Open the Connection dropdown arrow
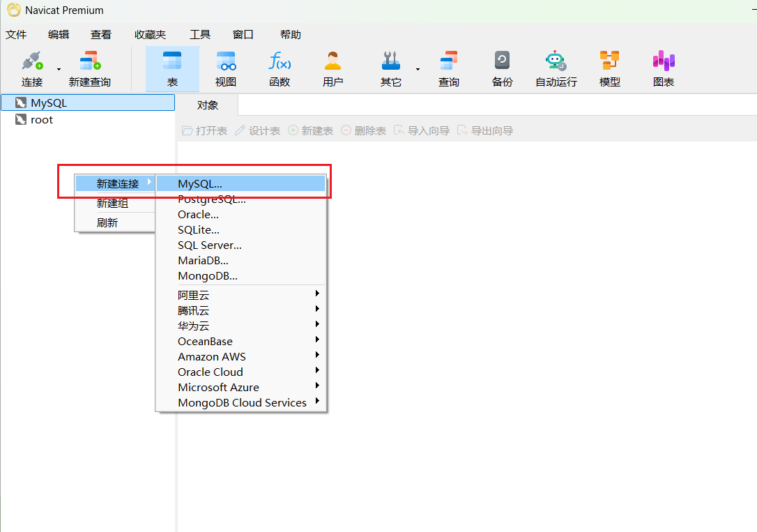The height and width of the screenshot is (532, 757). (59, 70)
